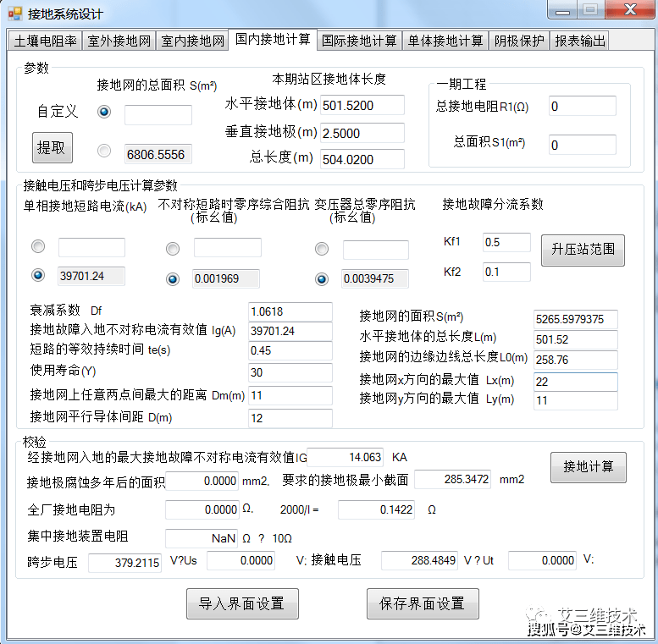Edit the te(s) duration field 0.45
This screenshot has width=658, height=644.
290,350
